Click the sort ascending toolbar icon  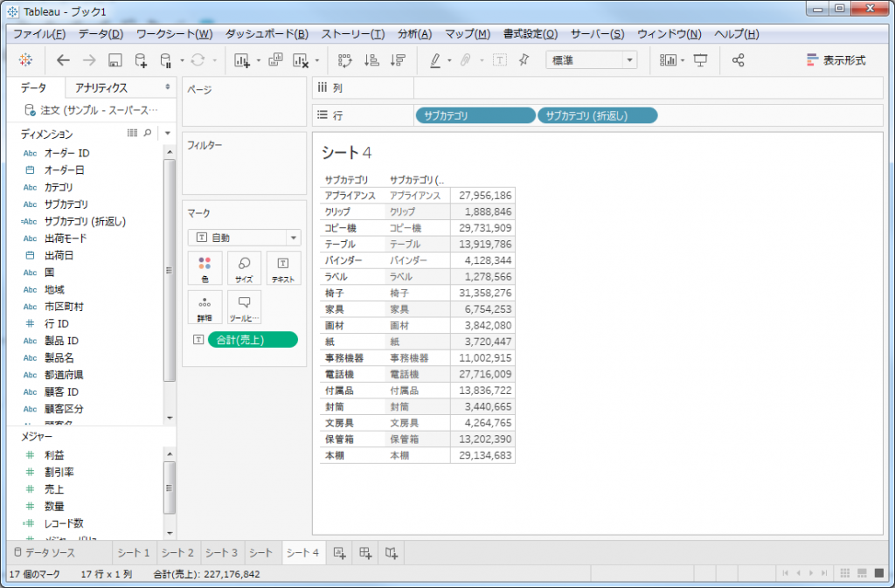point(371,60)
